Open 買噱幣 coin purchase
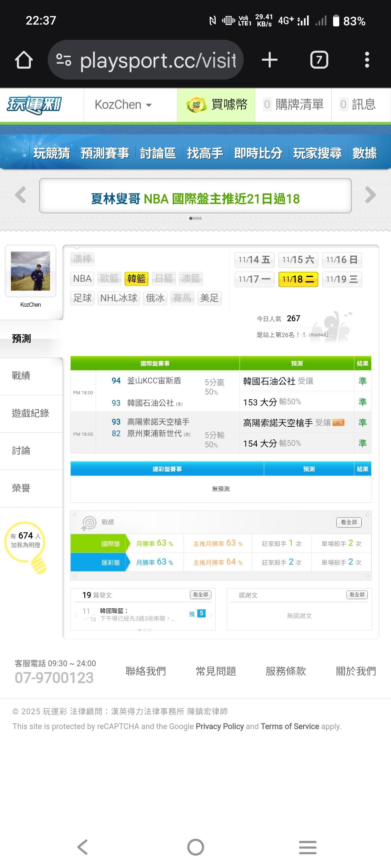The height and width of the screenshot is (868, 391). (216, 105)
